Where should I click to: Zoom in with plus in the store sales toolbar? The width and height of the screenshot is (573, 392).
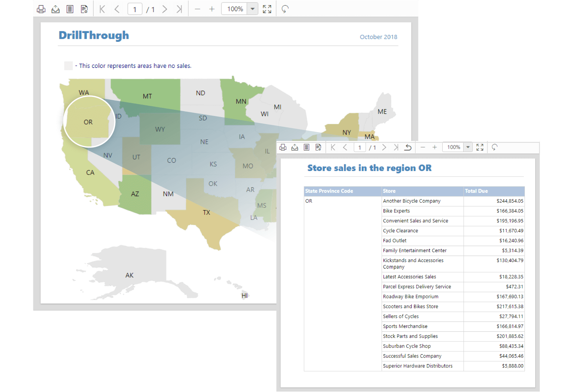435,147
